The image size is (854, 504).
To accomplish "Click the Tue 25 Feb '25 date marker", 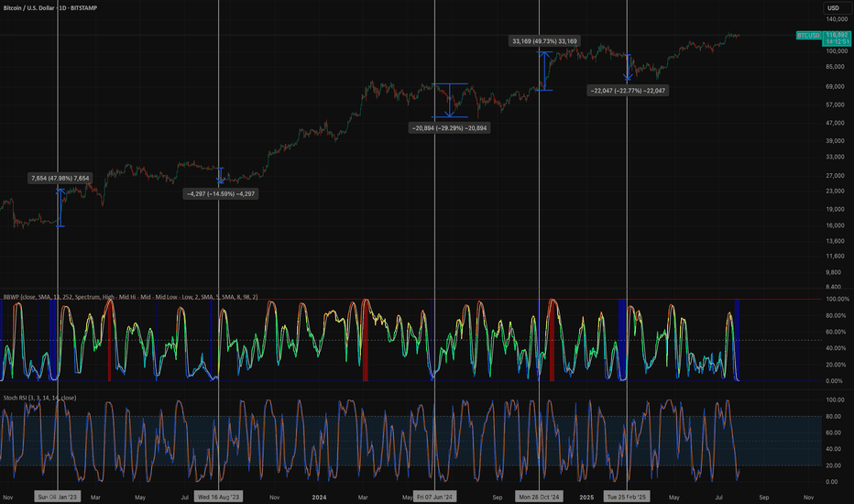I will tap(627, 497).
